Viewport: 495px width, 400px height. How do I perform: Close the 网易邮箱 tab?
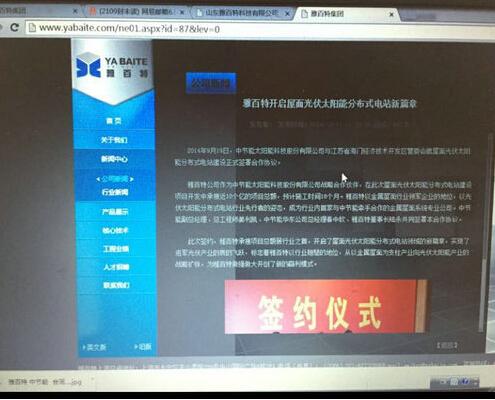tap(182, 12)
